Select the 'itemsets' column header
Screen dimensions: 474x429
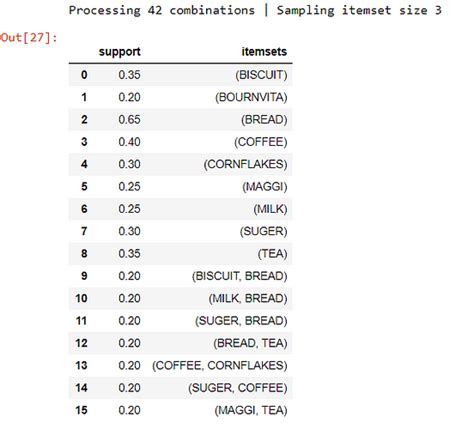(264, 52)
